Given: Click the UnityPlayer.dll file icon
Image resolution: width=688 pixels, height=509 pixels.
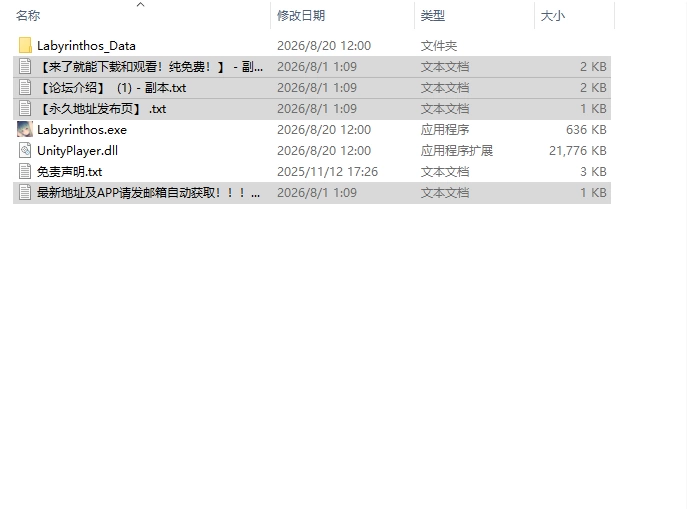Looking at the screenshot, I should click(x=25, y=151).
